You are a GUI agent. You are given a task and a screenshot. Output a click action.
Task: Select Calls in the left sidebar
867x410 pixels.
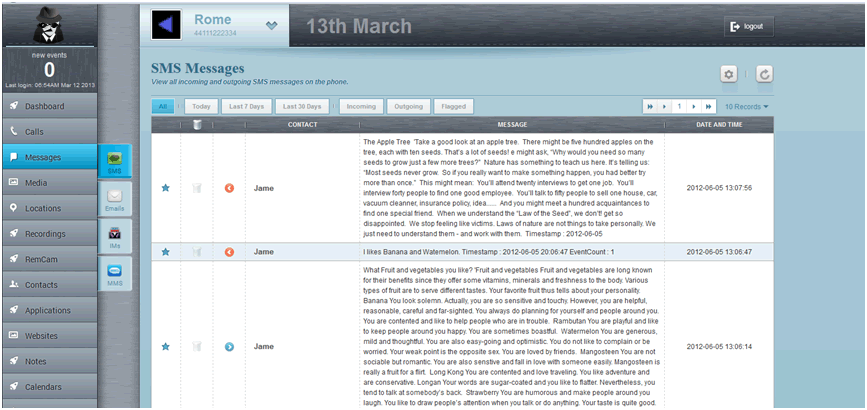pos(49,131)
